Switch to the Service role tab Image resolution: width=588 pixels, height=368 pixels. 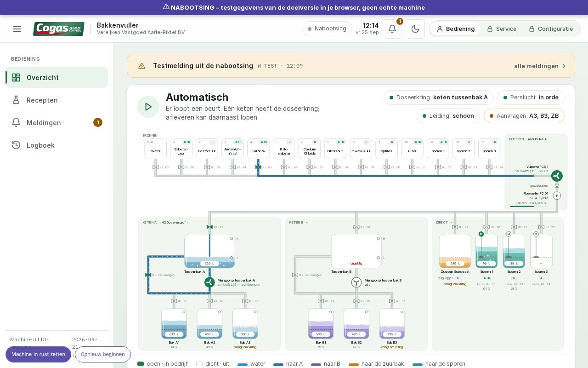[x=502, y=29]
